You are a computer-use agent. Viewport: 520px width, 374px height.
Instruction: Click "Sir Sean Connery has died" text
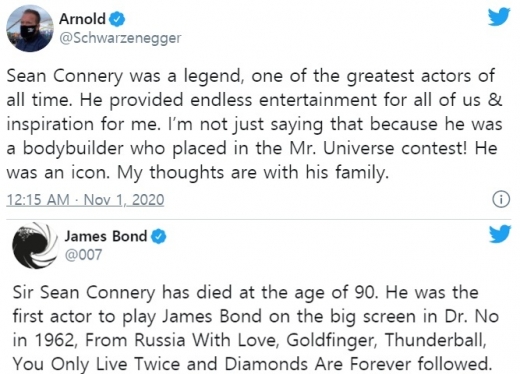coord(122,292)
